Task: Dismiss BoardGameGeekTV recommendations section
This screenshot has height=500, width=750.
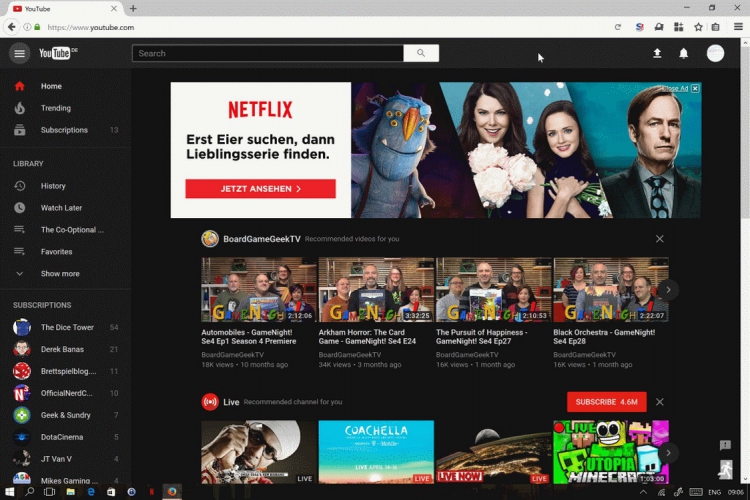Action: point(660,239)
